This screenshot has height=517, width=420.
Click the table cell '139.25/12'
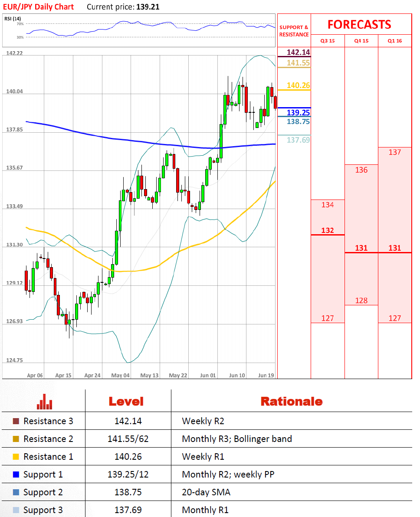[x=128, y=474]
